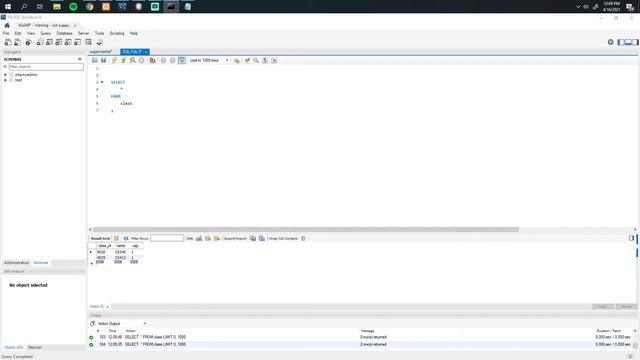Click the Apply button below result grid
The width and height of the screenshot is (640, 360).
(x=602, y=307)
